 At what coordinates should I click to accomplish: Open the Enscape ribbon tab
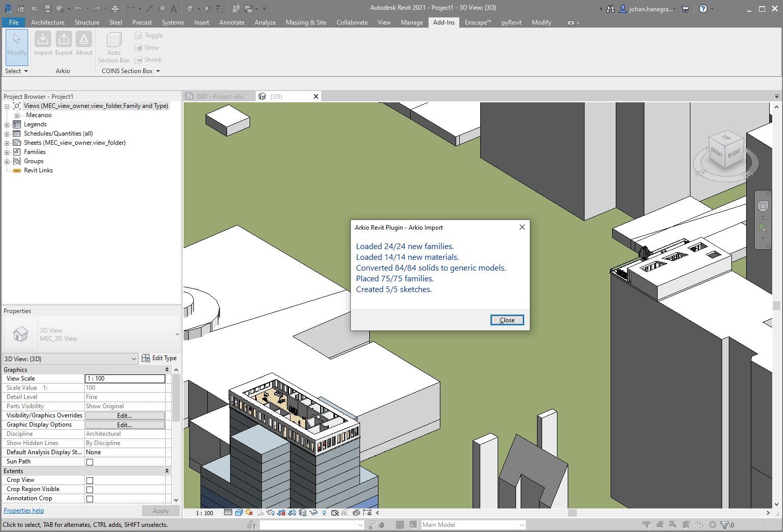pyautogui.click(x=478, y=23)
